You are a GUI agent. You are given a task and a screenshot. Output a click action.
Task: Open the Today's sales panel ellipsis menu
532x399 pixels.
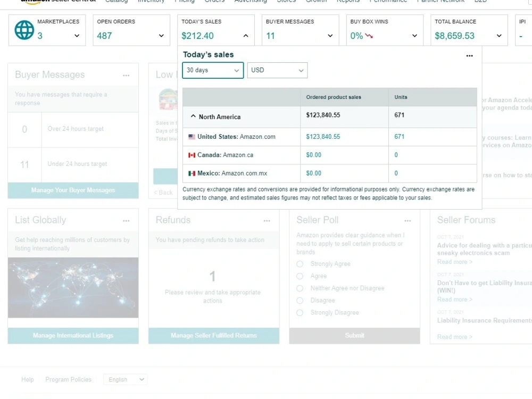[x=469, y=56]
